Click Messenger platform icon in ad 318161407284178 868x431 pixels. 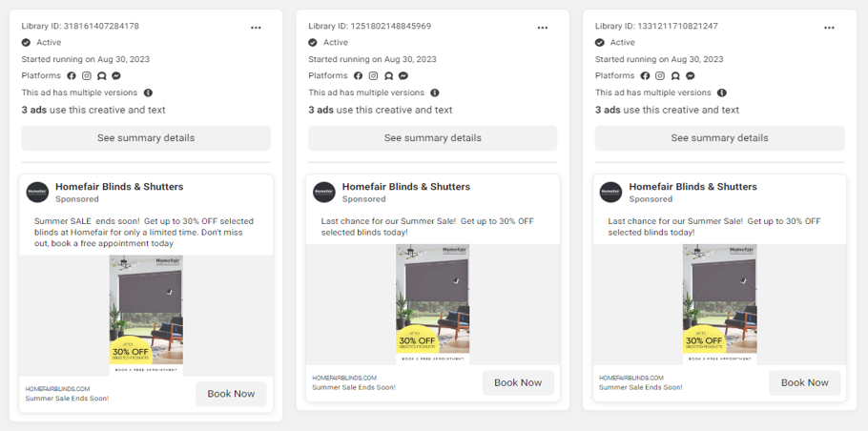tap(116, 75)
